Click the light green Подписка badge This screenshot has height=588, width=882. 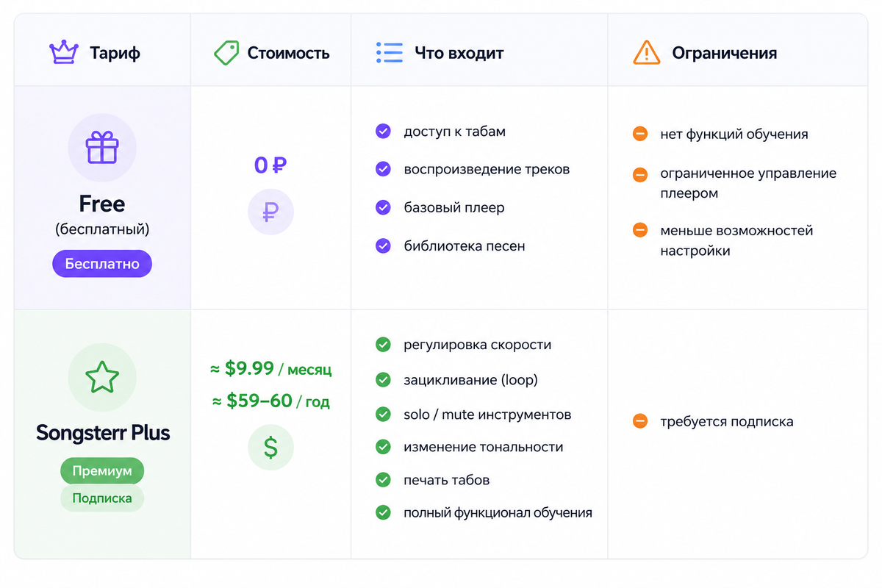click(x=102, y=498)
